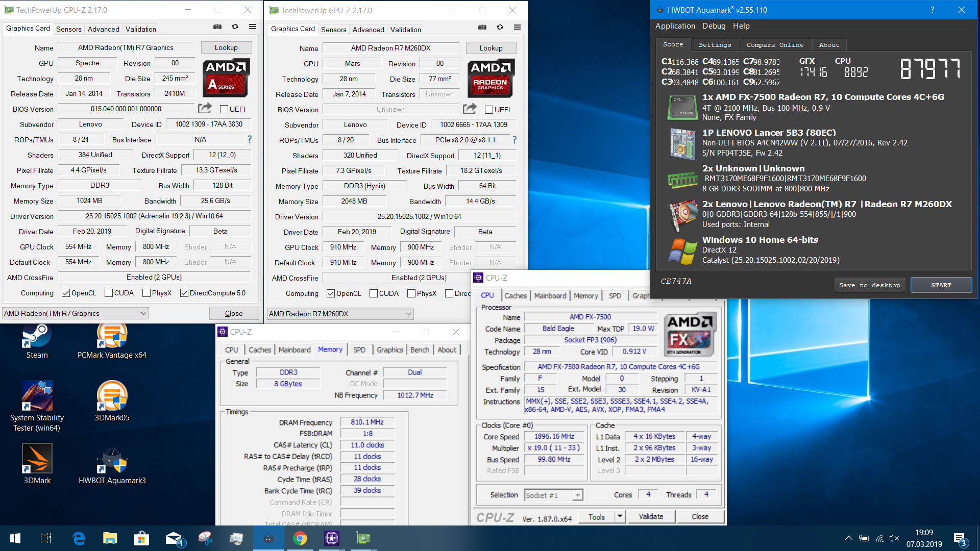
Task: Open Microsoft Store from taskbar
Action: pyautogui.click(x=142, y=538)
